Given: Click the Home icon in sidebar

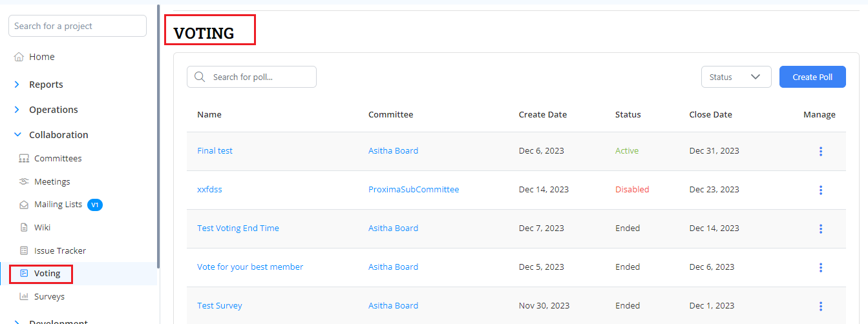Looking at the screenshot, I should [19, 57].
